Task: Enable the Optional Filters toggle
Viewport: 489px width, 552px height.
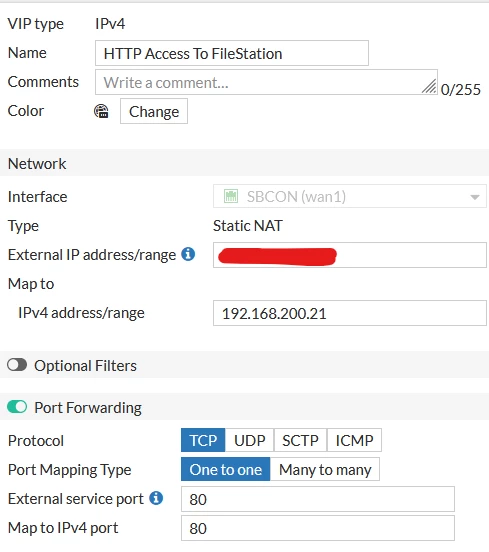Action: click(17, 365)
